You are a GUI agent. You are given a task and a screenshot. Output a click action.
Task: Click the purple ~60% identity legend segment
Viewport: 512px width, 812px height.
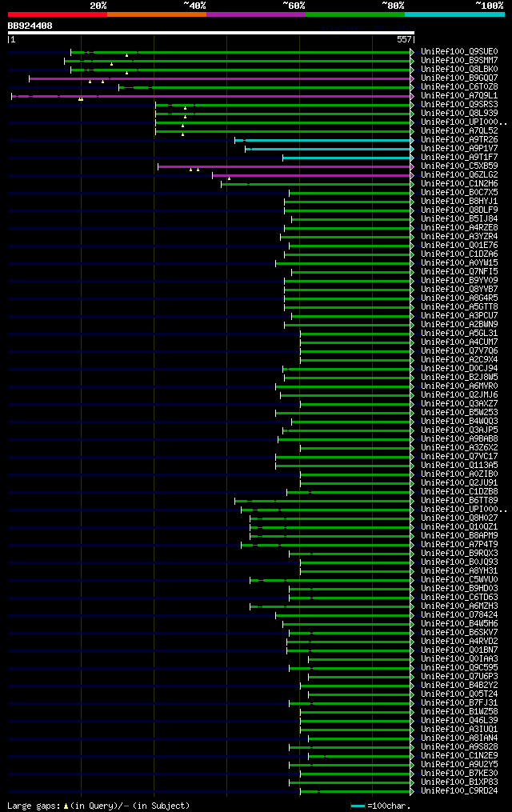256,14
